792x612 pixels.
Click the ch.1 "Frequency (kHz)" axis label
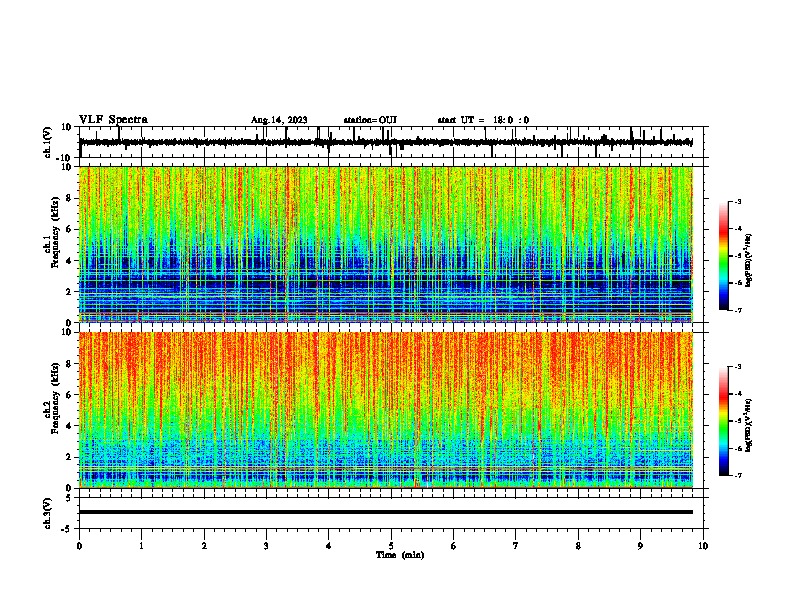[56, 233]
